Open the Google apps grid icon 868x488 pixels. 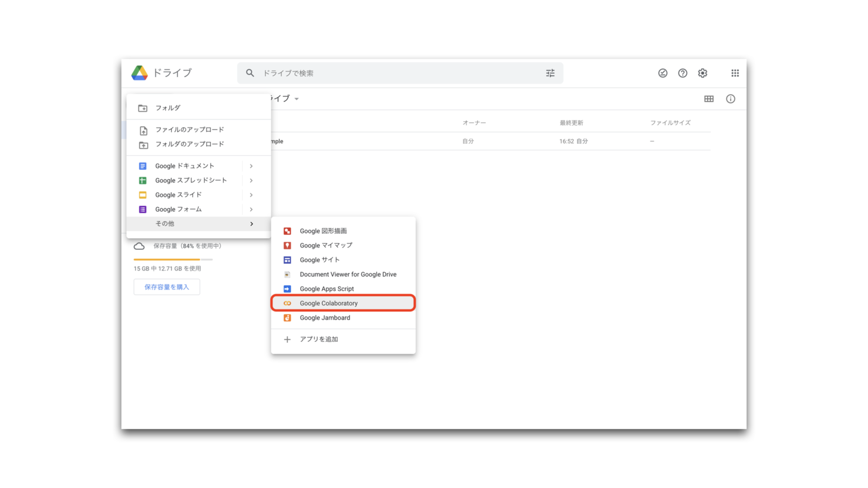[735, 73]
